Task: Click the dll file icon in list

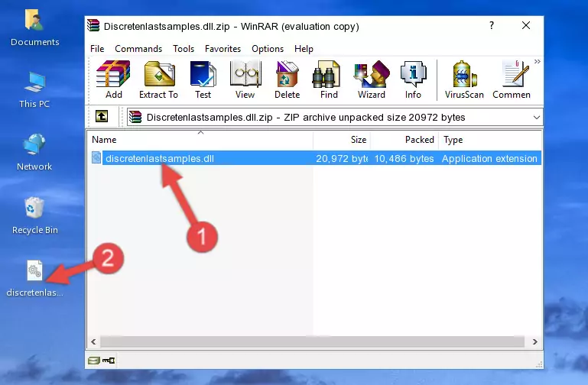Action: (96, 157)
